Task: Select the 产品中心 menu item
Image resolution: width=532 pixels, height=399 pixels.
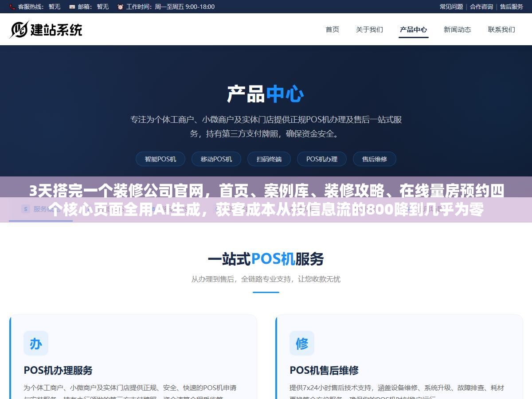Action: 414,30
